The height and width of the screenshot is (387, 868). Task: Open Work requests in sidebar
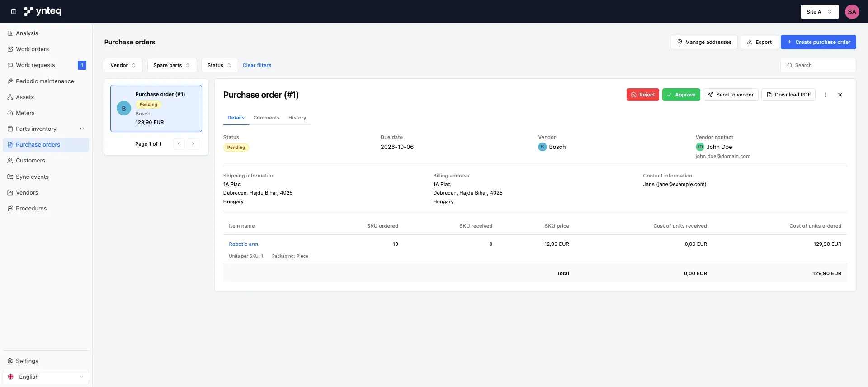46,65
